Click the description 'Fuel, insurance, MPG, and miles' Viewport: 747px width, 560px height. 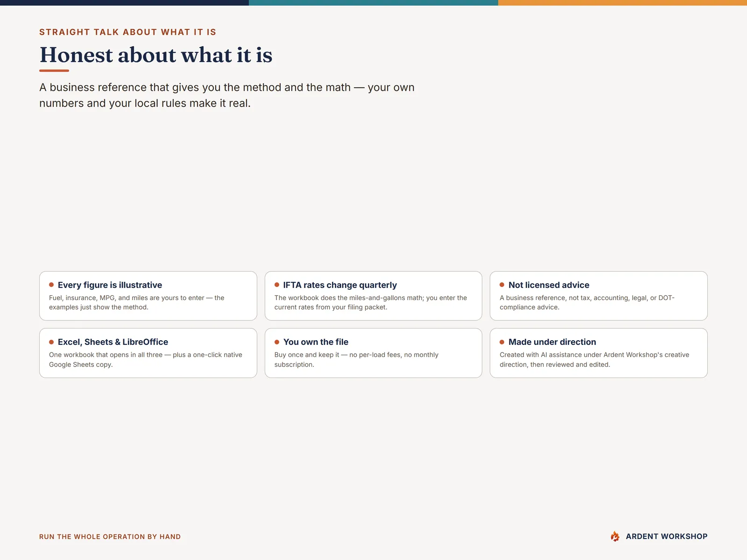tap(137, 302)
